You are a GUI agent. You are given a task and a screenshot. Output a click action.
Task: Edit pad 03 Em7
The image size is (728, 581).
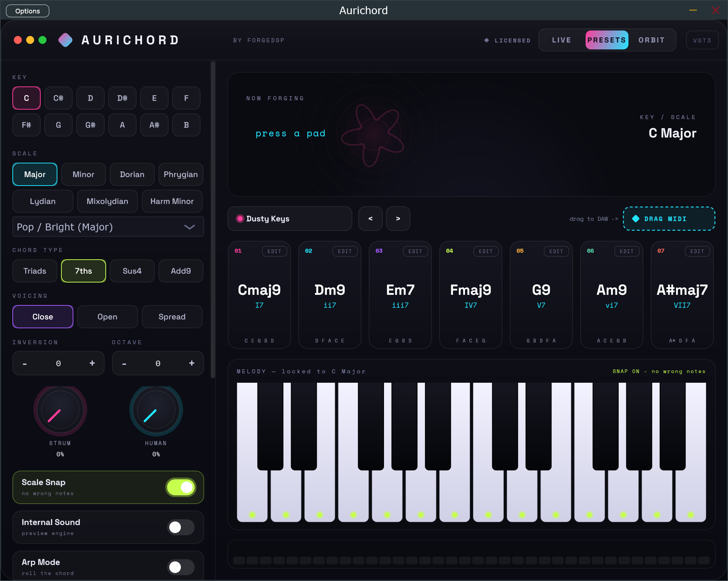tap(416, 251)
